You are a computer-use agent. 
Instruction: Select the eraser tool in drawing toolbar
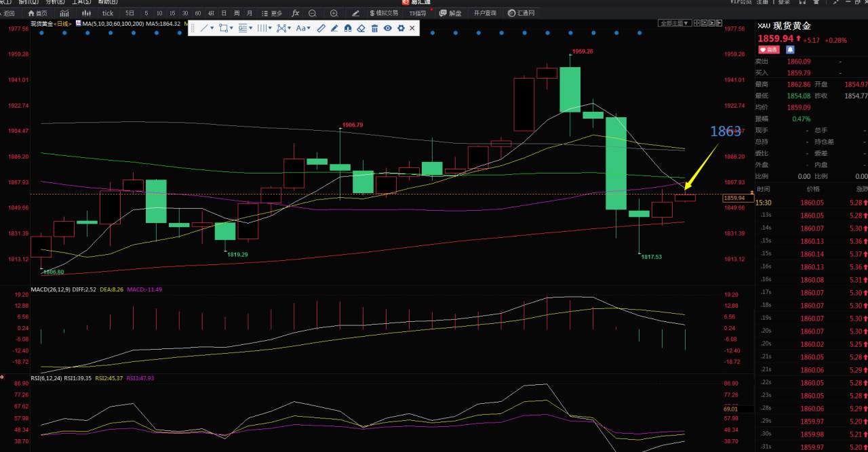361,28
